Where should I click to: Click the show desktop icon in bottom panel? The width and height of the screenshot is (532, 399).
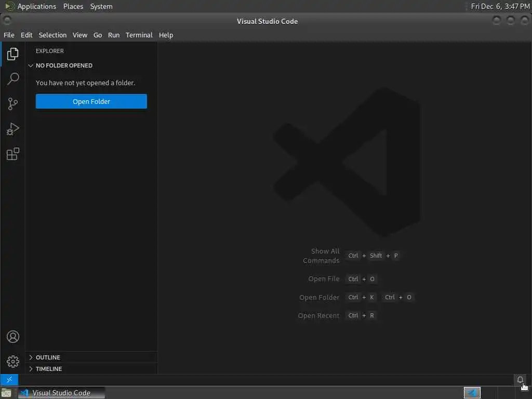(x=6, y=393)
